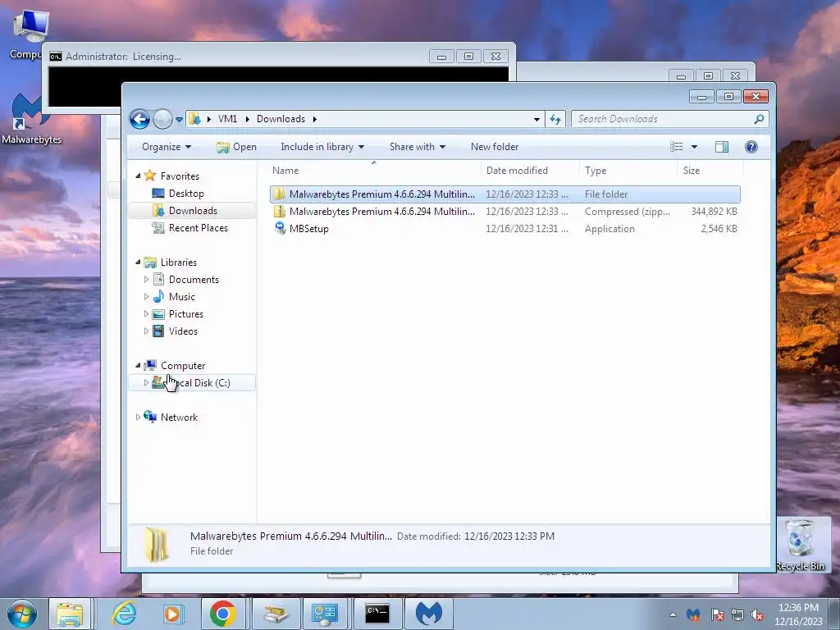This screenshot has width=840, height=630.
Task: Refresh the Downloads folder view
Action: [555, 119]
